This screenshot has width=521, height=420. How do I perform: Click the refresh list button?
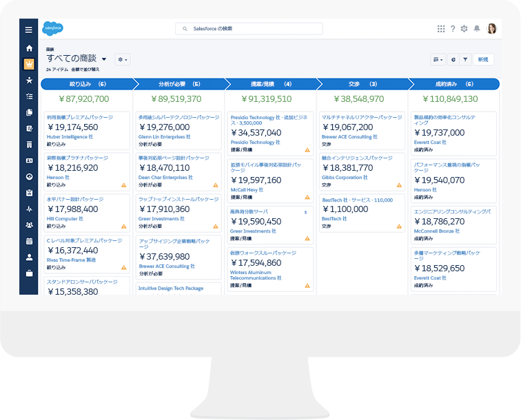point(453,60)
